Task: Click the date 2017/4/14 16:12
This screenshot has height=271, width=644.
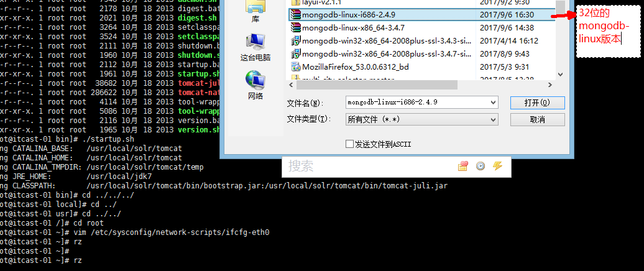Action: [509, 41]
